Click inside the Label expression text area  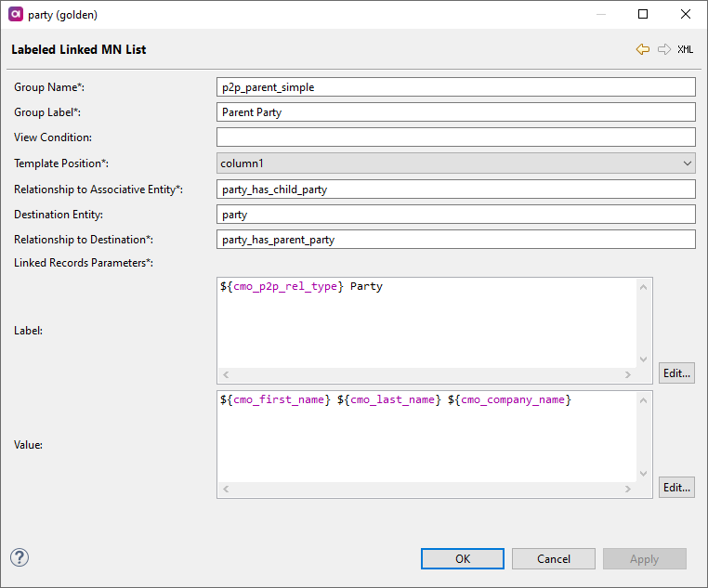click(x=427, y=325)
